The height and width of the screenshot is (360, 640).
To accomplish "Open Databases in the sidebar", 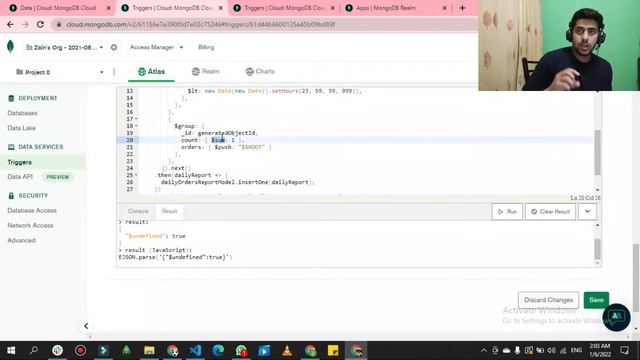I will pyautogui.click(x=22, y=113).
